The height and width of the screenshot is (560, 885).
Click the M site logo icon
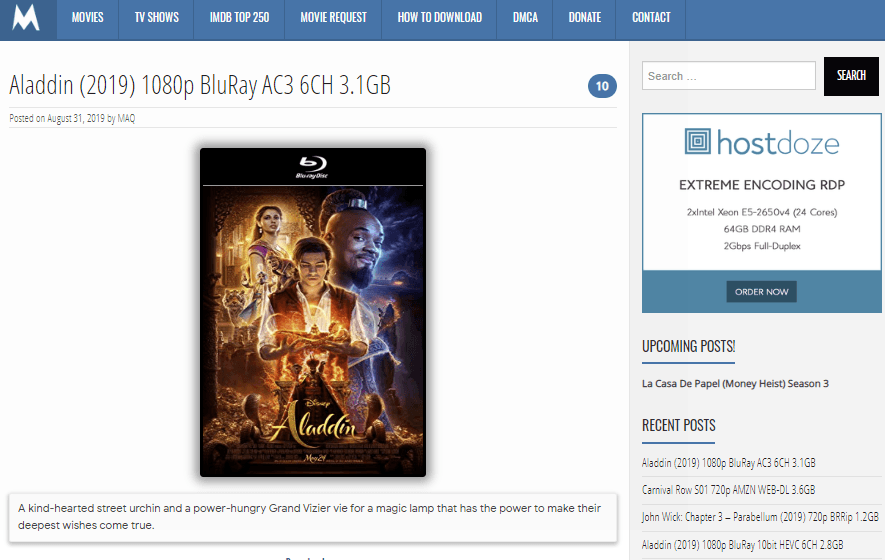(27, 18)
